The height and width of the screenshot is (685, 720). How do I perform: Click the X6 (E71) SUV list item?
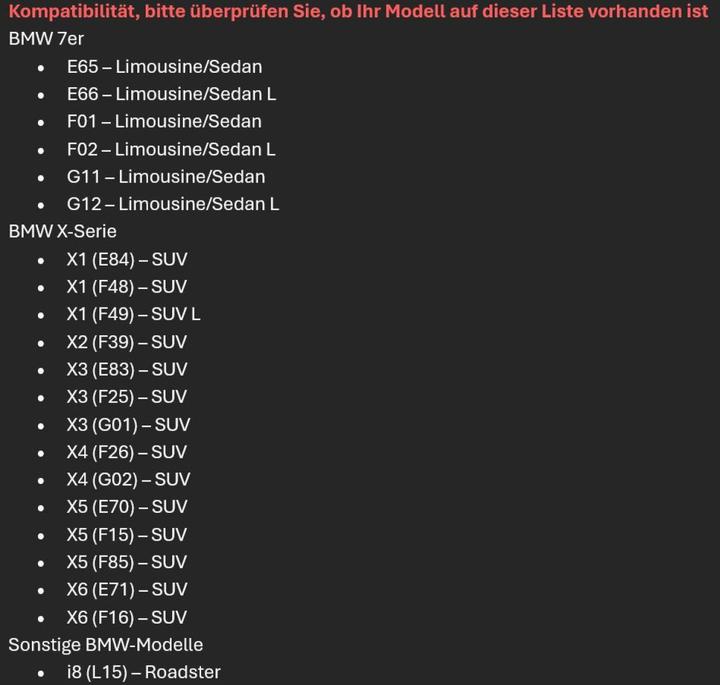(x=127, y=590)
